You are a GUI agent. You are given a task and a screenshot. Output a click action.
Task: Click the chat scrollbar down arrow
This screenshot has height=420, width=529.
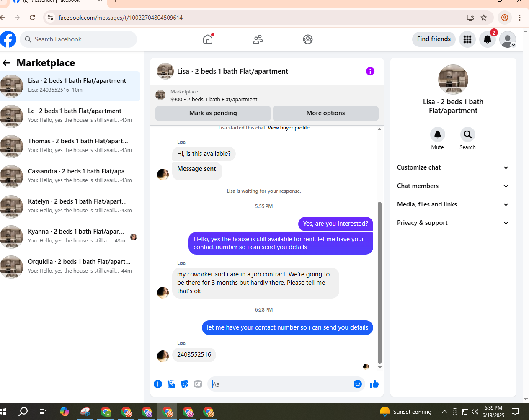379,367
